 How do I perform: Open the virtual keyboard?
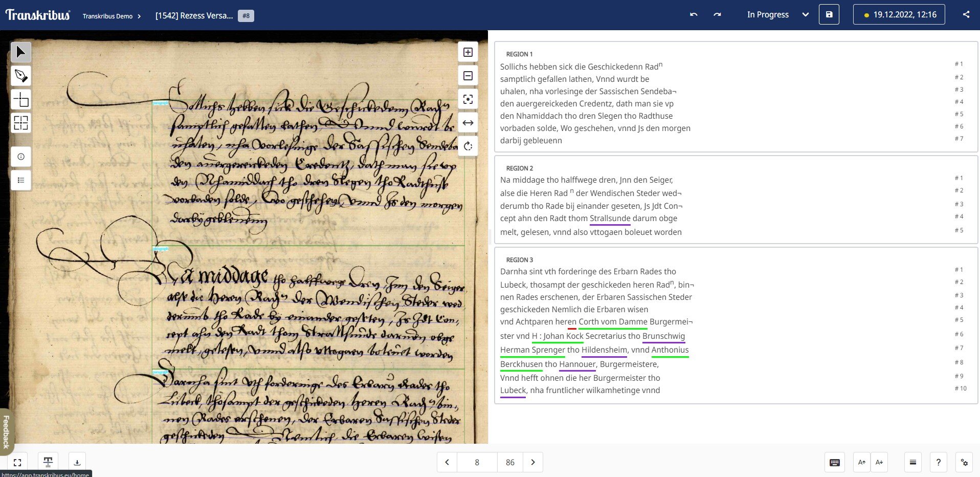click(x=834, y=462)
